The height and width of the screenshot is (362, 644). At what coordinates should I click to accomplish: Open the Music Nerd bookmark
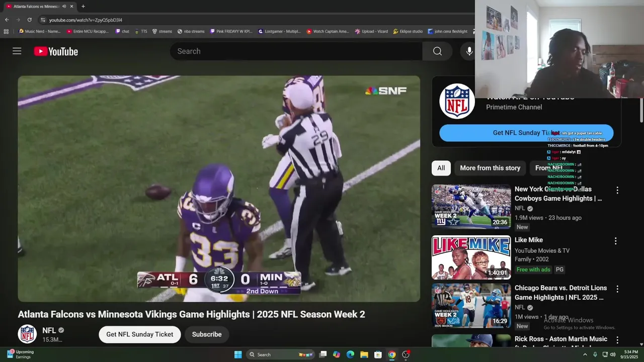pos(39,31)
